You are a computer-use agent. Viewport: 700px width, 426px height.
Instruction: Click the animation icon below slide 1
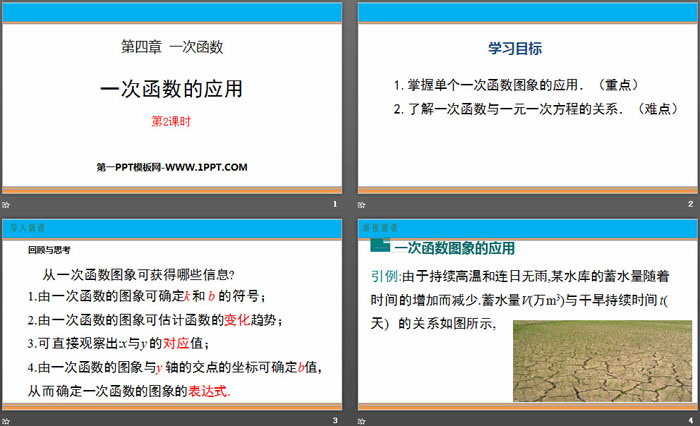pyautogui.click(x=8, y=204)
